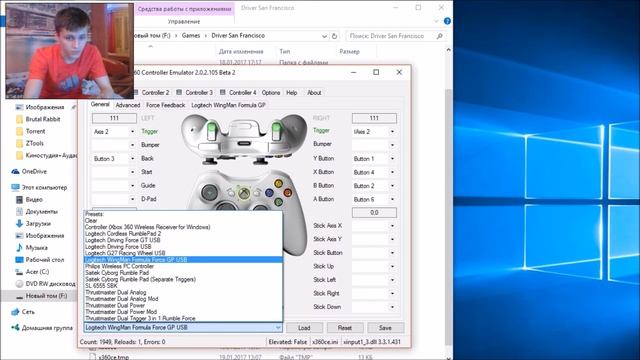
Task: Click the left trigger value field 111
Action: pyautogui.click(x=114, y=118)
